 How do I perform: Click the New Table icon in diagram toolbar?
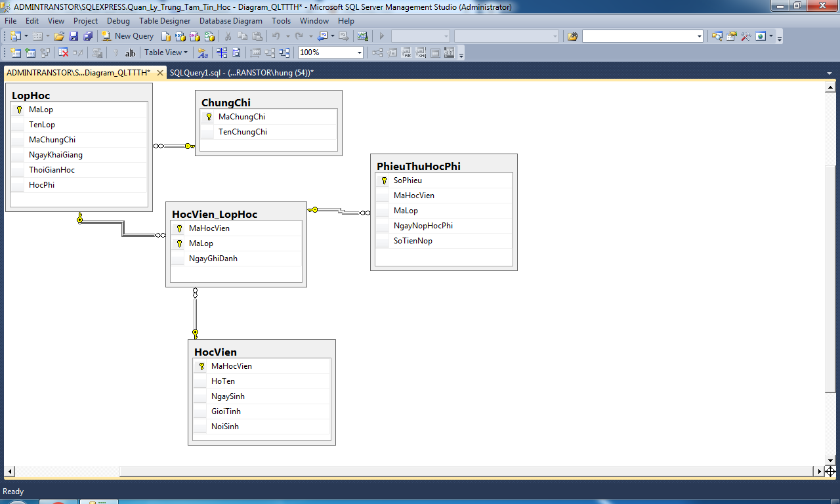click(15, 52)
